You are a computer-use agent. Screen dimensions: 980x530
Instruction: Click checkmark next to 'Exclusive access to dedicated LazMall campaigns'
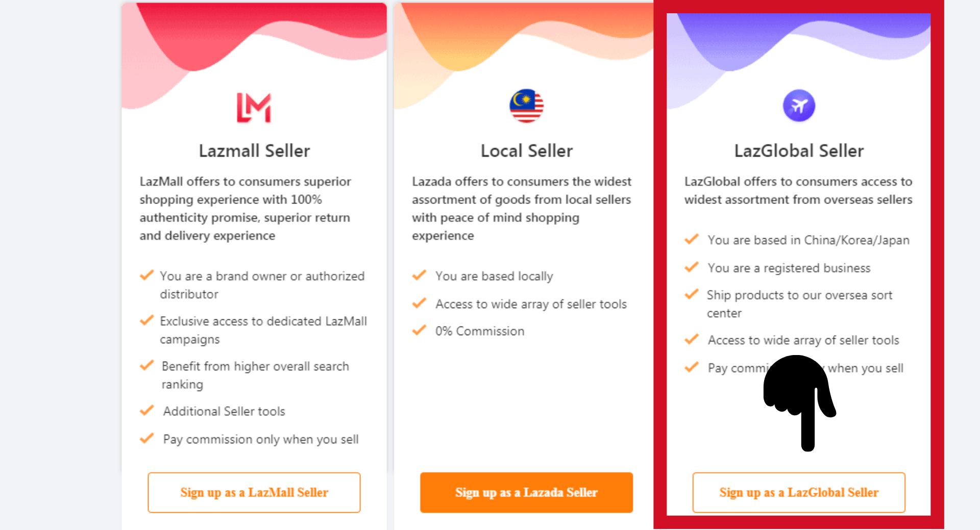pos(147,320)
